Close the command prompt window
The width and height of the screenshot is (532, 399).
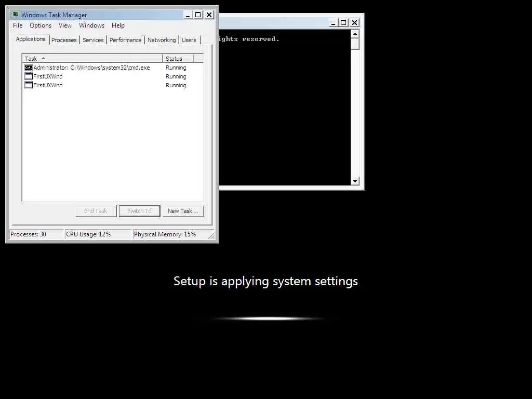[354, 22]
